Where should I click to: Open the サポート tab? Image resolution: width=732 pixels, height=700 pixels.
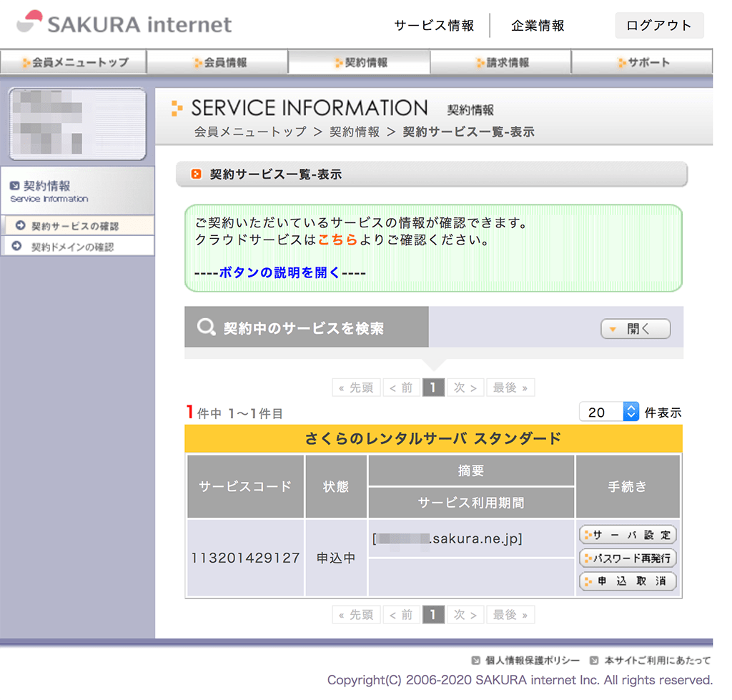point(642,62)
